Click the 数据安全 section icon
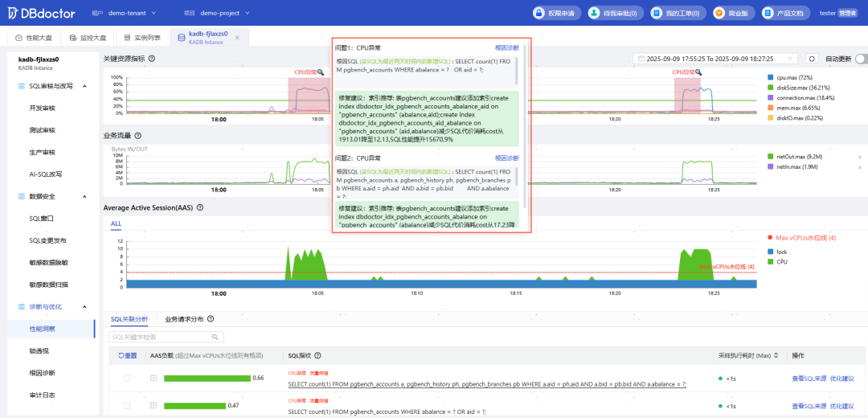868x418 pixels. [x=21, y=197]
